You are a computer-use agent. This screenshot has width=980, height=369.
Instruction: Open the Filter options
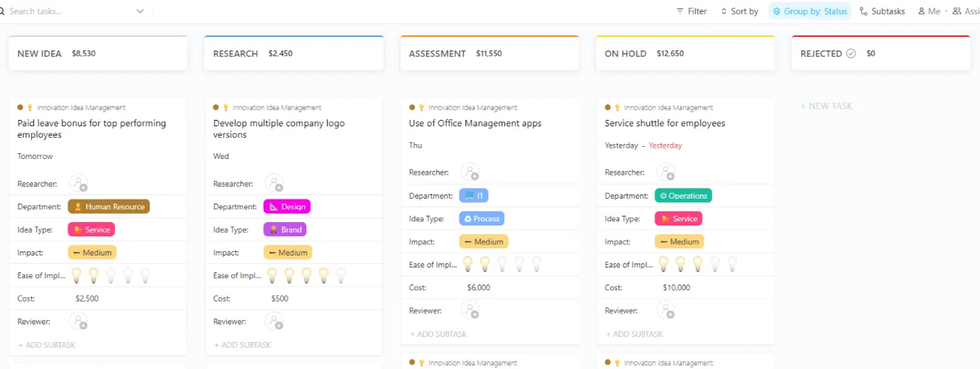[691, 11]
